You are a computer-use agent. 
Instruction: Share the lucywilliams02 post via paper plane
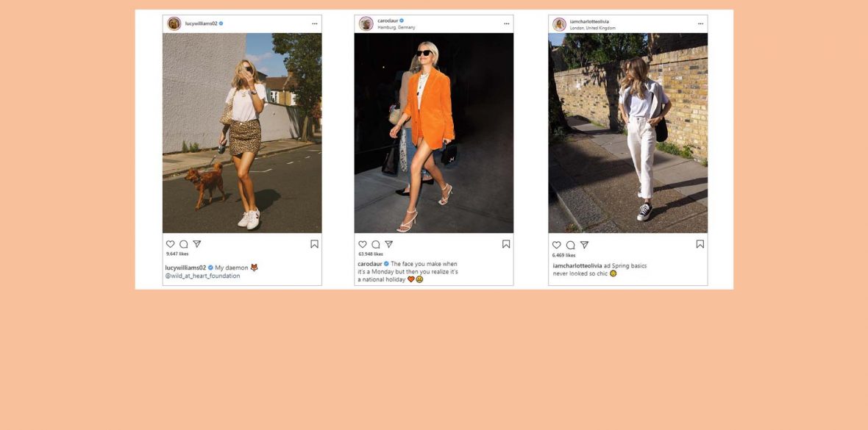(196, 244)
